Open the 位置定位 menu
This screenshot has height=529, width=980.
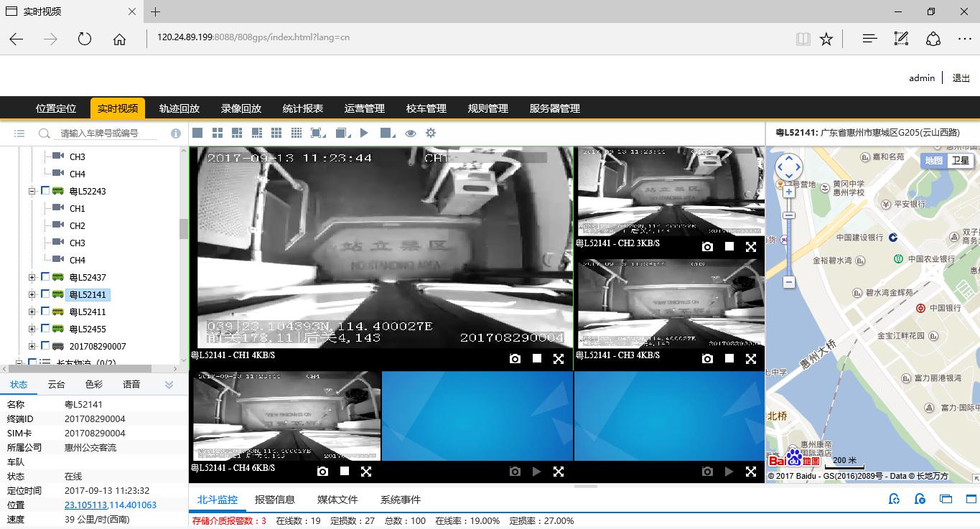point(56,108)
